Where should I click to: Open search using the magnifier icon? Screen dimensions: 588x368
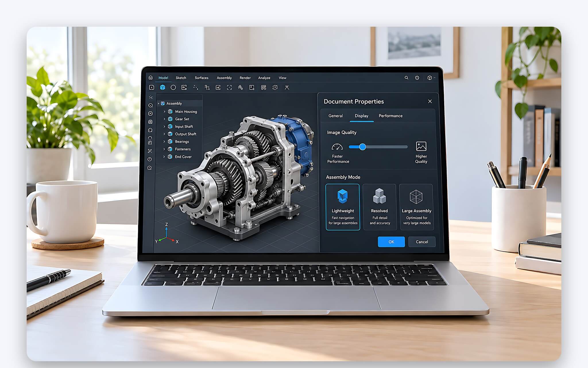[x=406, y=78]
